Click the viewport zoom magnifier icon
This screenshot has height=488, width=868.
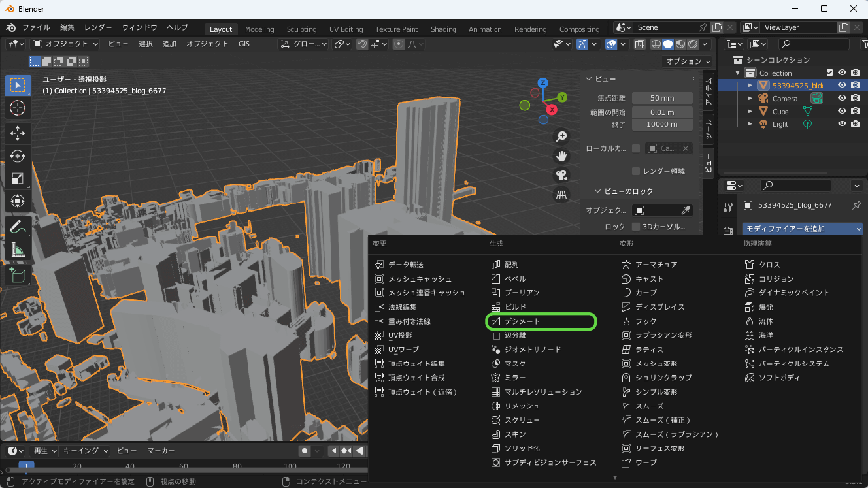point(561,136)
